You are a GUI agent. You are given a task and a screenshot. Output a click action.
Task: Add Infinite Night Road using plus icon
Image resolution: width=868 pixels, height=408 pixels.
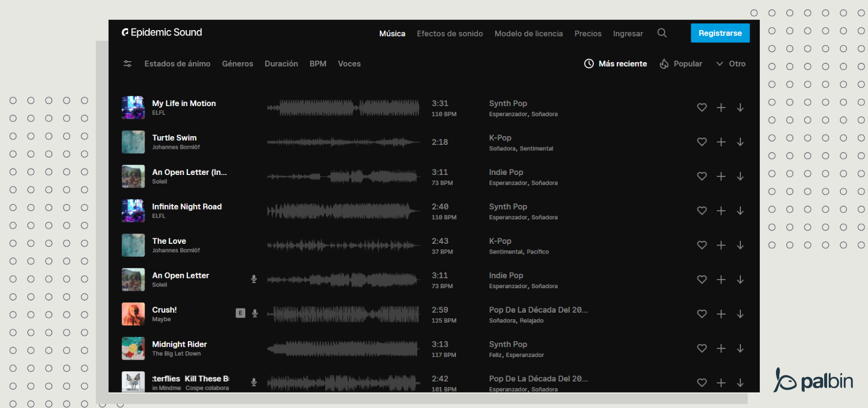721,211
